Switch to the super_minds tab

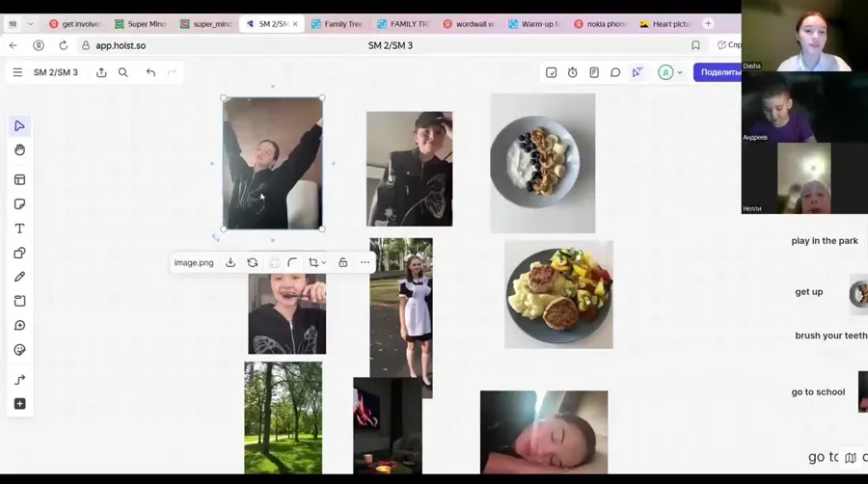click(x=206, y=24)
